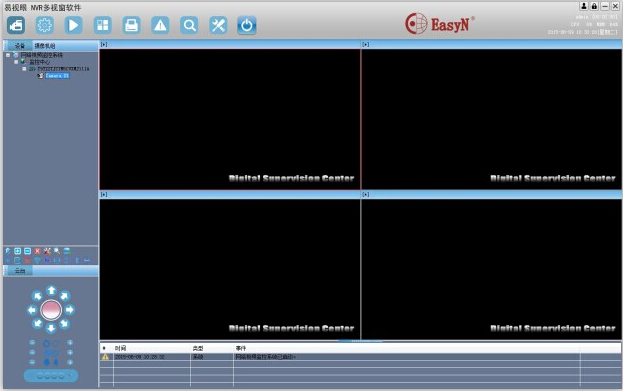Viewport: 623px width, 391px height.
Task: Click minus button in middle lens control row
Action: pos(32,352)
